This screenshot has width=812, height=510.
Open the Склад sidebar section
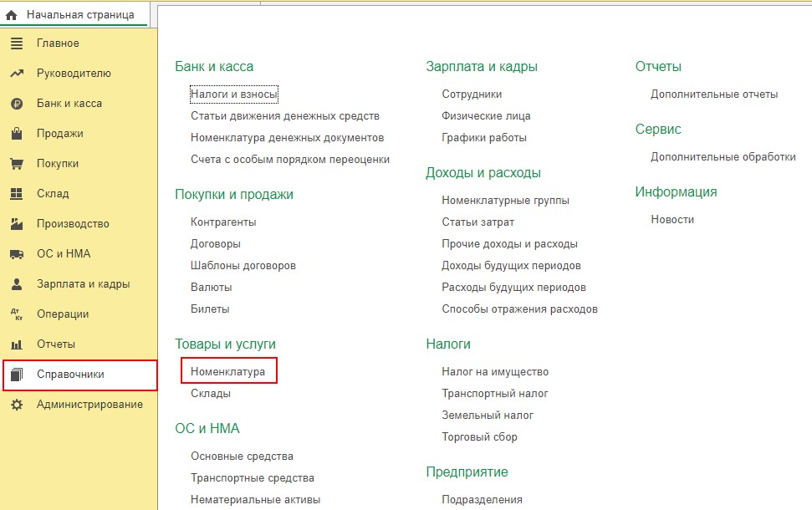pyautogui.click(x=53, y=194)
